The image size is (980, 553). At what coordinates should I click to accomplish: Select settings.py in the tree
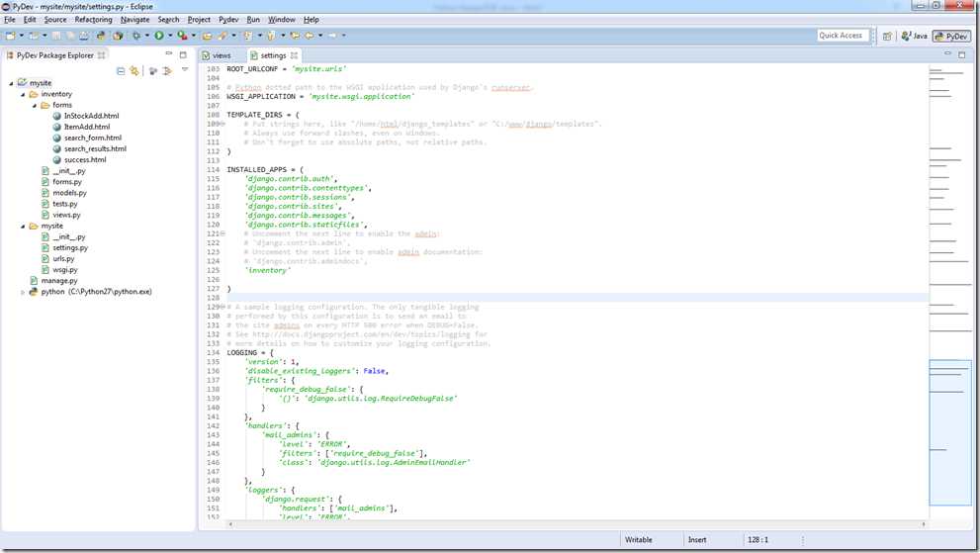(70, 247)
